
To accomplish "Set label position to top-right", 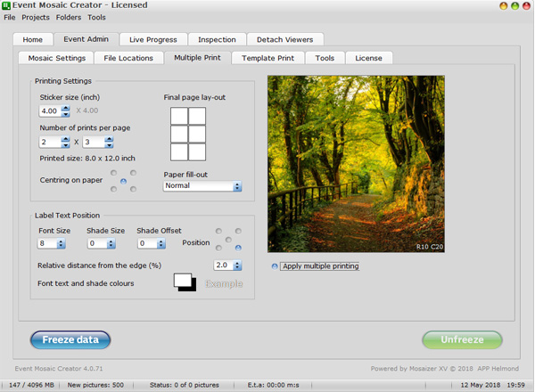I will coord(238,231).
